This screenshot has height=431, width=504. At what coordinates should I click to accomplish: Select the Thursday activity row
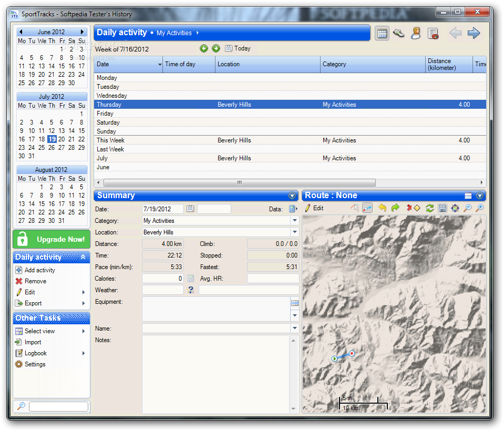290,105
